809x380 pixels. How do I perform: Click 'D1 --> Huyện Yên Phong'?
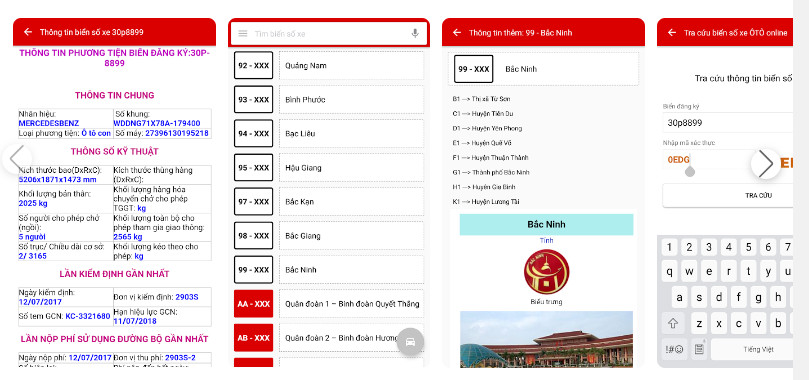tap(487, 128)
